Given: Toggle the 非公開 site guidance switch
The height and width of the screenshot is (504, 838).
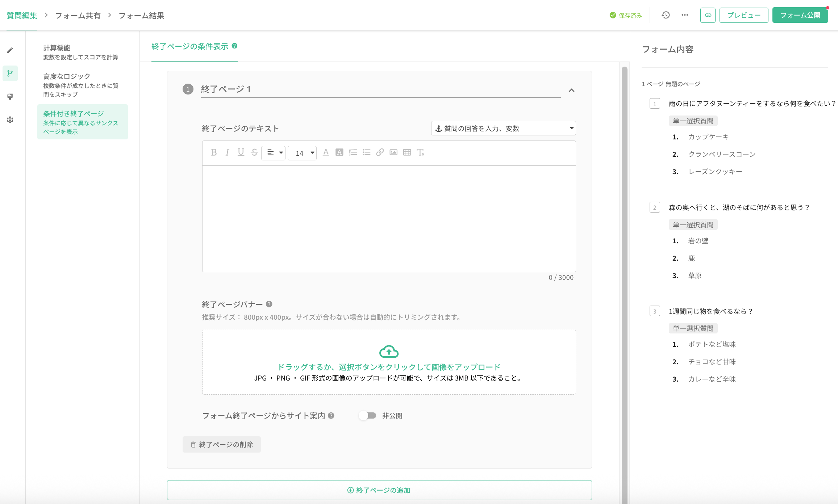Looking at the screenshot, I should tap(368, 416).
